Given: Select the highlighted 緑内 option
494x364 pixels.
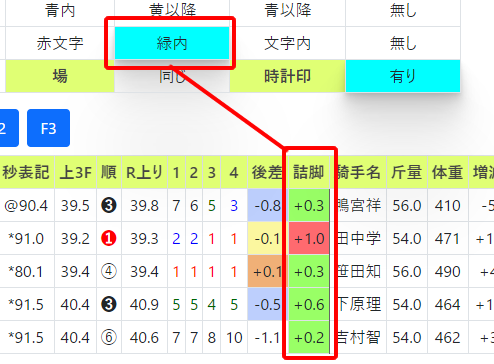Looking at the screenshot, I should [x=172, y=43].
